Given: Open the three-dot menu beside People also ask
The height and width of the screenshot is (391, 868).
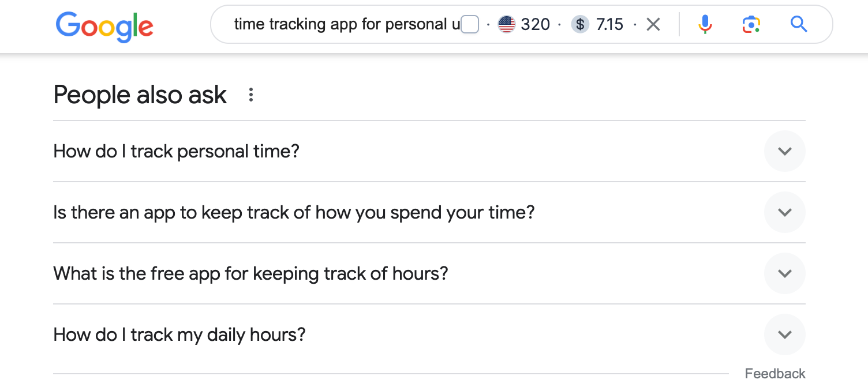Looking at the screenshot, I should tap(250, 95).
